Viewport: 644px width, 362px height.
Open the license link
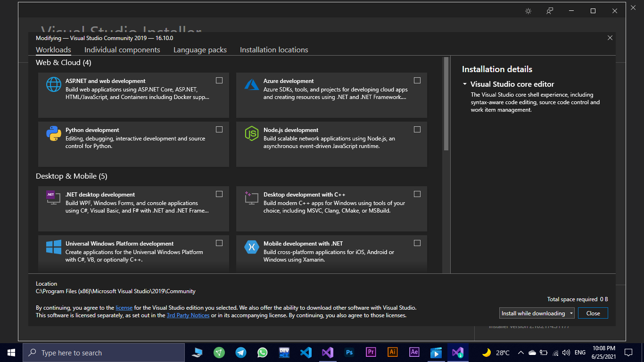click(124, 308)
